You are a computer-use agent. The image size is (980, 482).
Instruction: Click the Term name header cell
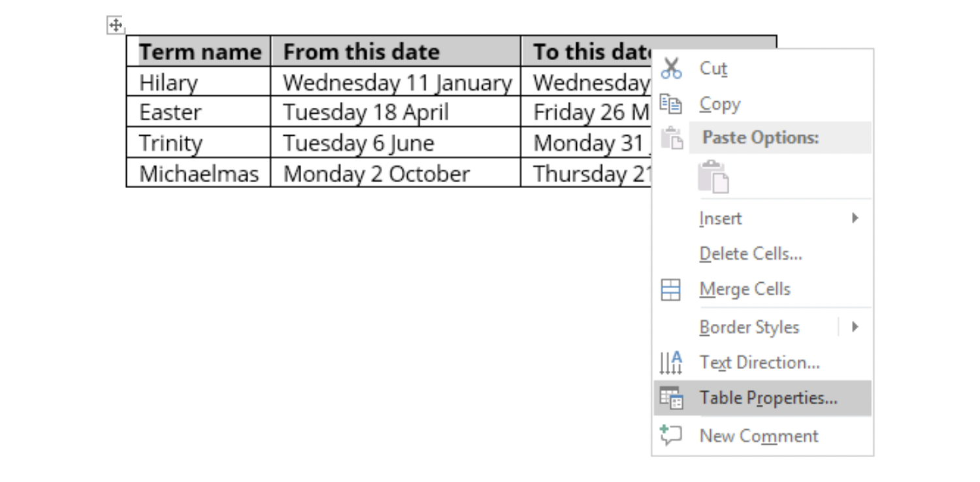[x=199, y=51]
